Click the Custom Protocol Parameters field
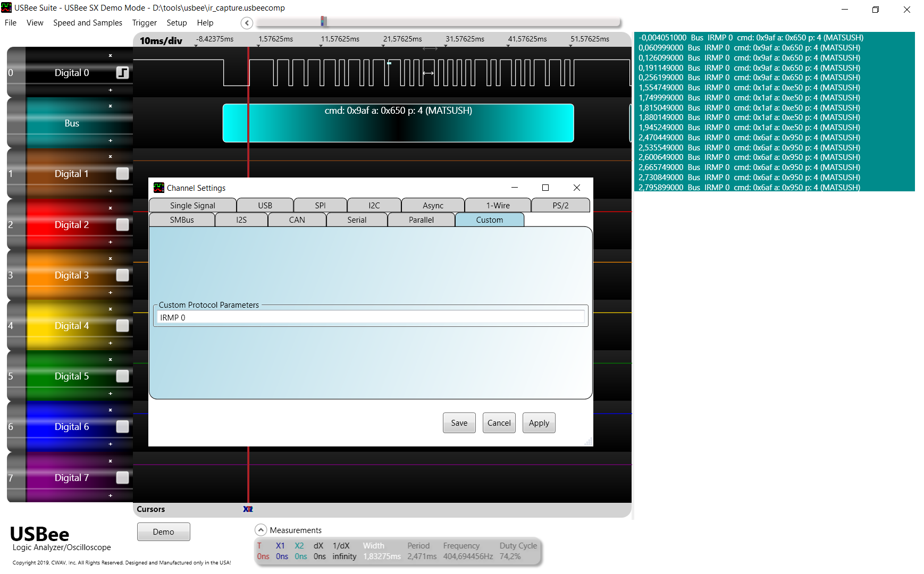The height and width of the screenshot is (574, 924). (371, 317)
